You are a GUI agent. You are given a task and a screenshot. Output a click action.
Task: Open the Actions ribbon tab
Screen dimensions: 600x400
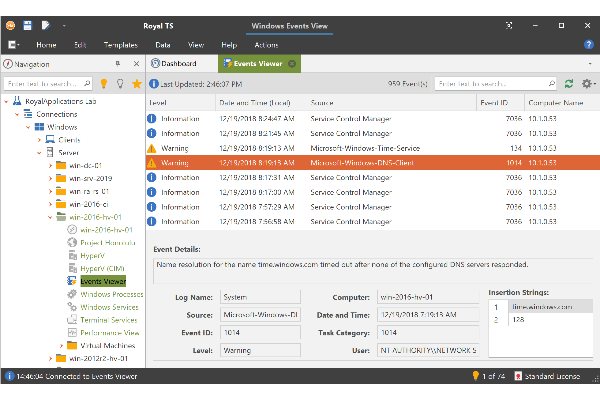coord(266,45)
